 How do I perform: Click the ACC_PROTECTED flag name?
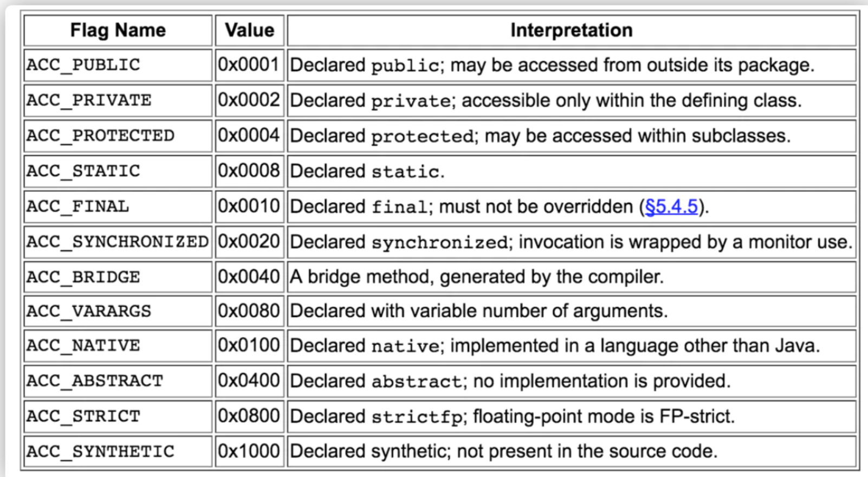pyautogui.click(x=101, y=136)
